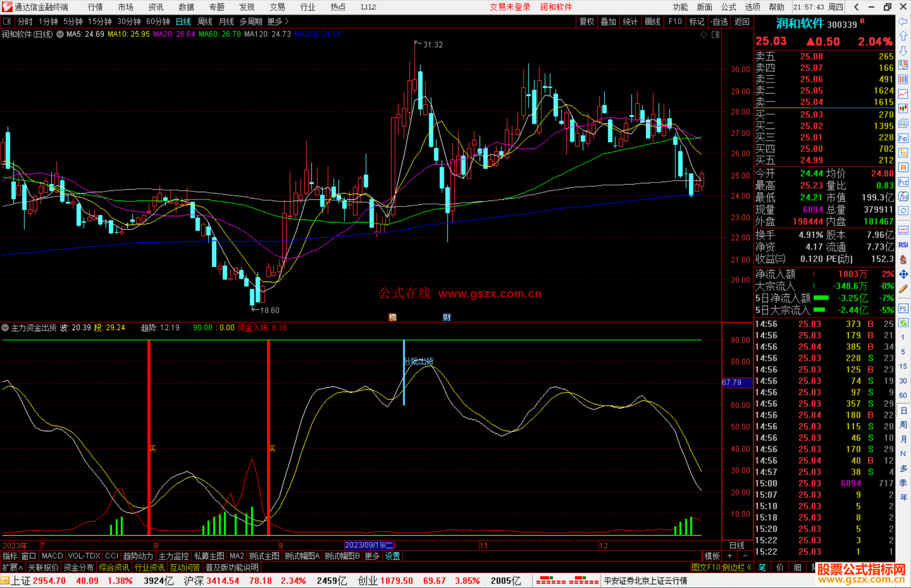The image size is (911, 588).
Task: Click the line trend chart sidebar icon
Action: (903, 94)
